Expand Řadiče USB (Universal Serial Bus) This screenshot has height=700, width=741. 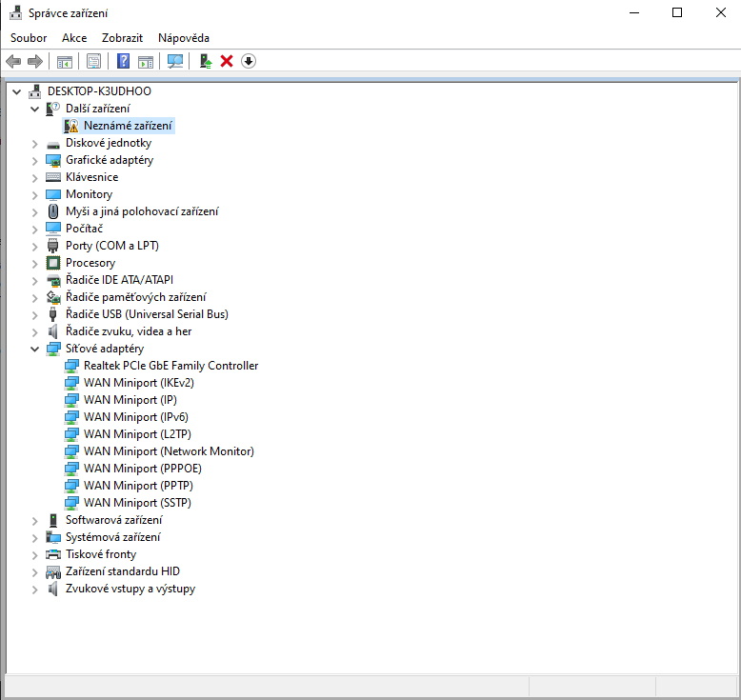coord(35,314)
